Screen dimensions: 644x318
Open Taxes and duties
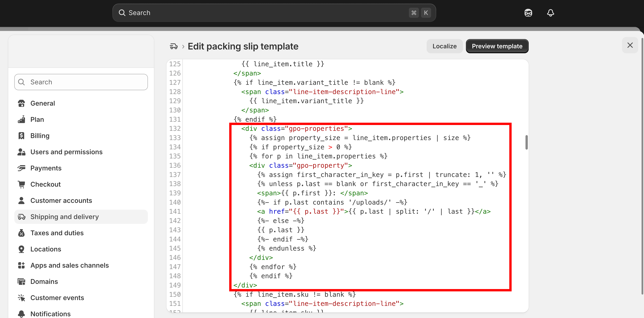click(81, 233)
